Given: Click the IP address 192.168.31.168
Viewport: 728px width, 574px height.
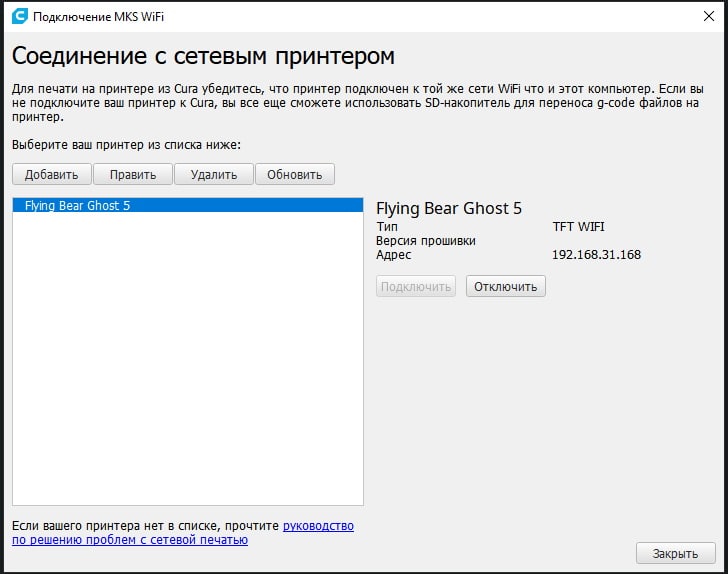Looking at the screenshot, I should (x=596, y=254).
